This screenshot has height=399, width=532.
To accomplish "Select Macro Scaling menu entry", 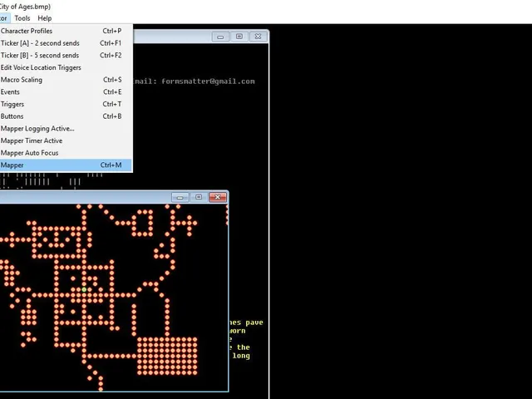I will point(66,80).
